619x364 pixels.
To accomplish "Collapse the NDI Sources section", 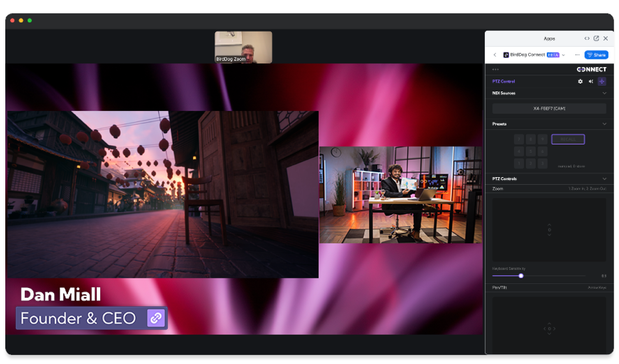I will (604, 93).
